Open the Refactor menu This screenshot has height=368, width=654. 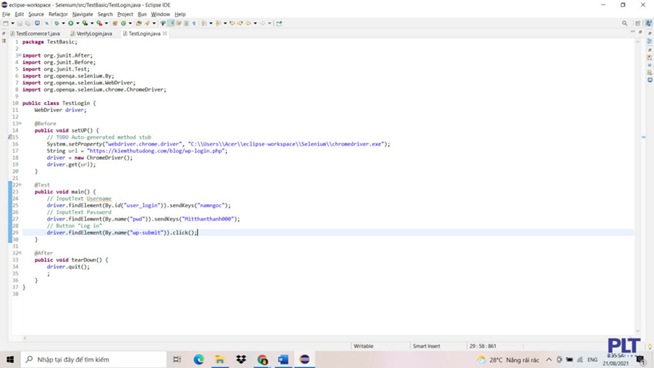pyautogui.click(x=58, y=14)
